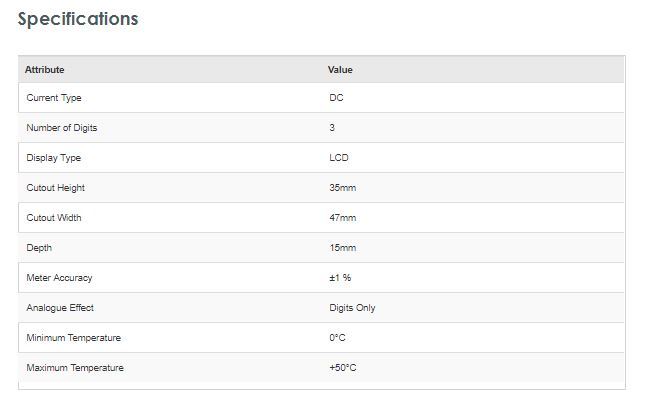660x413 pixels.
Task: Select the ±1 % accuracy value
Action: [x=340, y=278]
